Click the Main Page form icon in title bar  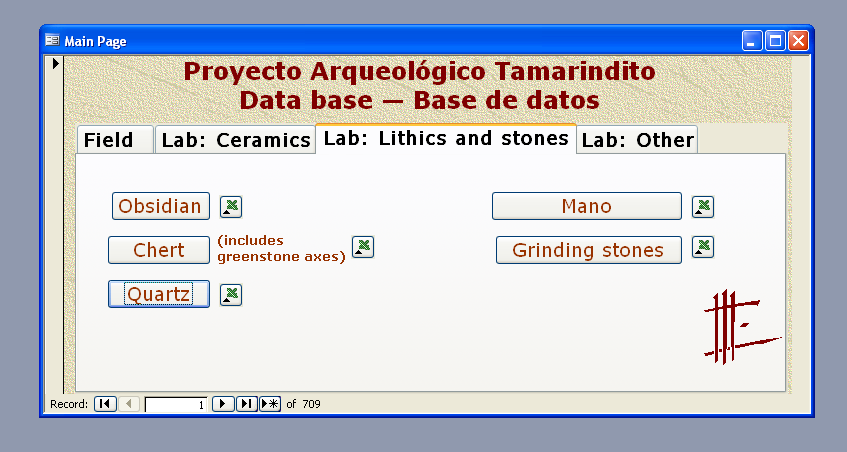[x=53, y=41]
